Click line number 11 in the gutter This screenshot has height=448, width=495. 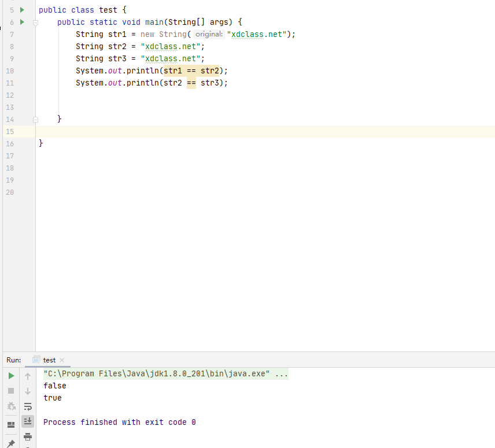click(x=10, y=83)
